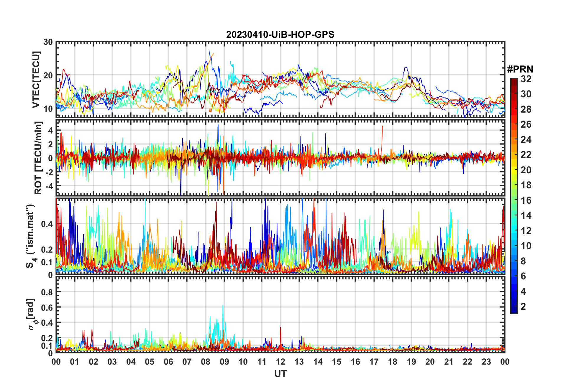Select the VTEC[TECU] y-axis label

36,80
